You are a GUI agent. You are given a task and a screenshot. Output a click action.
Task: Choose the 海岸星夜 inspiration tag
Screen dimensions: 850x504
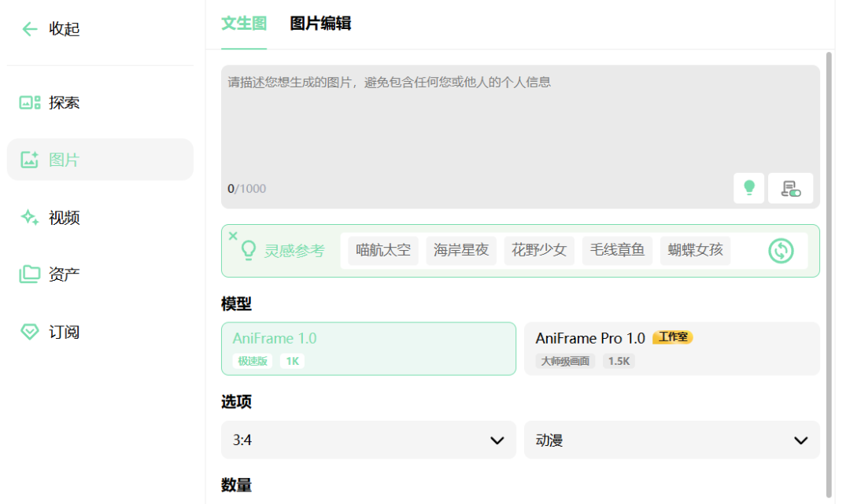click(461, 250)
